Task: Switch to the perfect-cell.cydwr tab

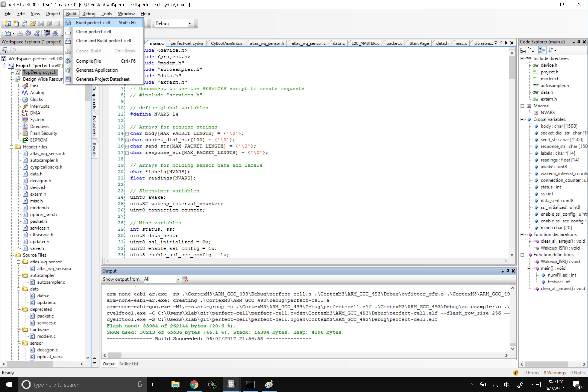Action: click(x=187, y=43)
